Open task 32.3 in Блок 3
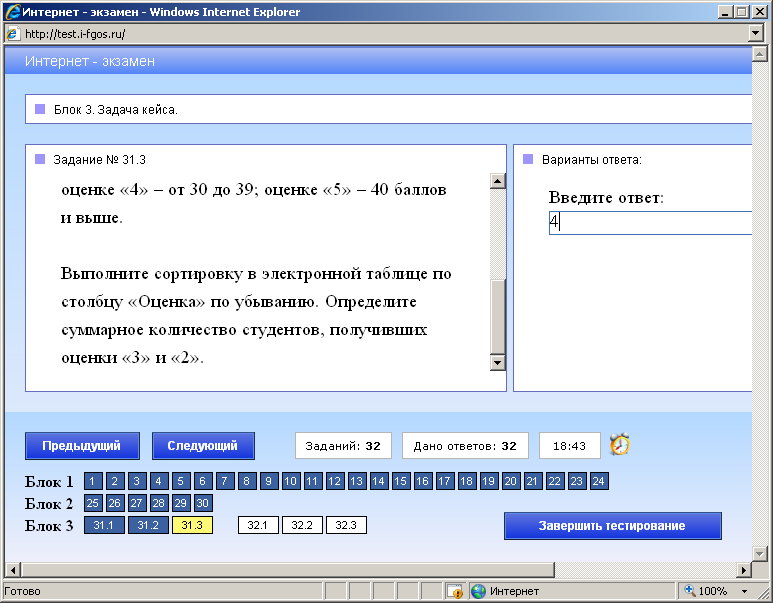773x603 pixels. coord(347,525)
